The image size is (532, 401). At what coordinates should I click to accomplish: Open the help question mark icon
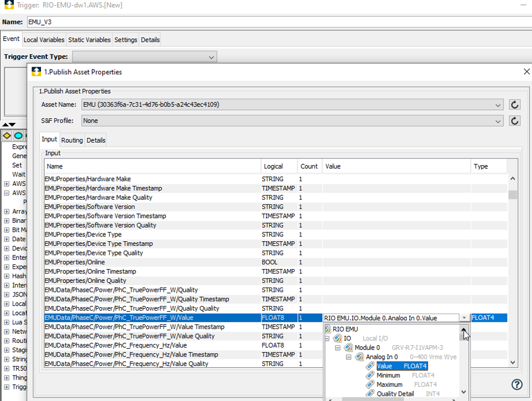click(517, 384)
